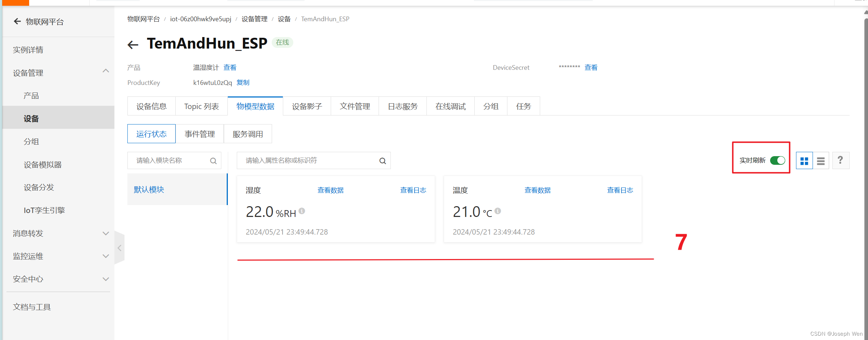Screen dimensions: 868x340
Task: Click info icon next to 22.0 %RH
Action: coord(302,211)
